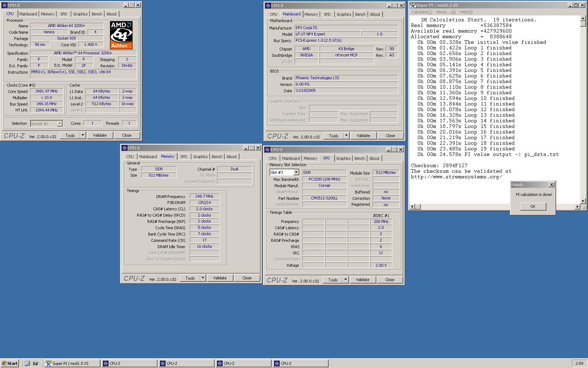Activate the last CPU-Z taskbar button
This screenshot has height=368, width=588.
[x=300, y=363]
